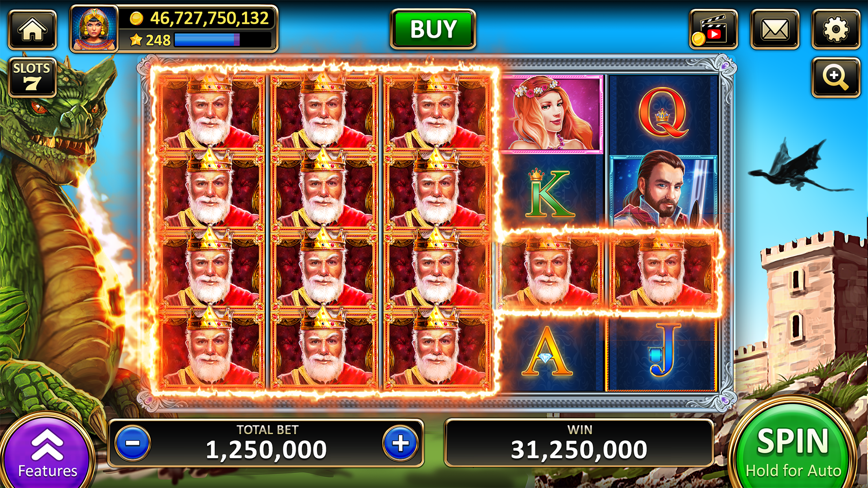The width and height of the screenshot is (868, 488).
Task: Expand the Features menu
Action: [x=47, y=452]
